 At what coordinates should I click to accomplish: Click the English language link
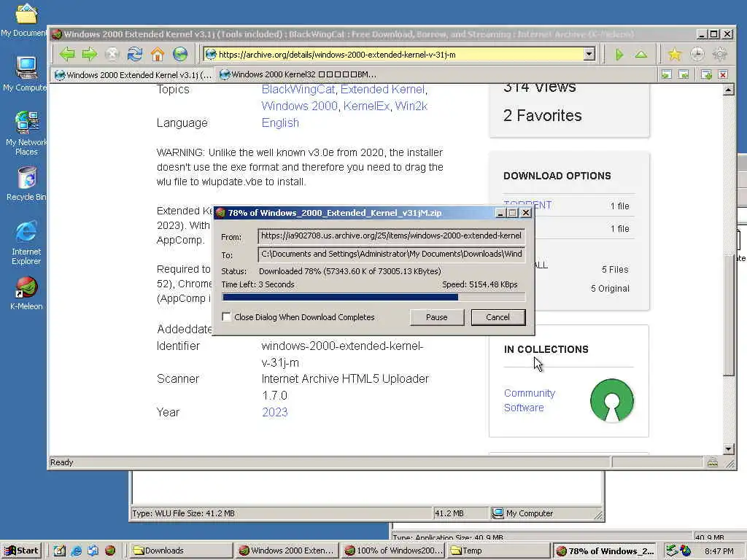[x=280, y=122]
